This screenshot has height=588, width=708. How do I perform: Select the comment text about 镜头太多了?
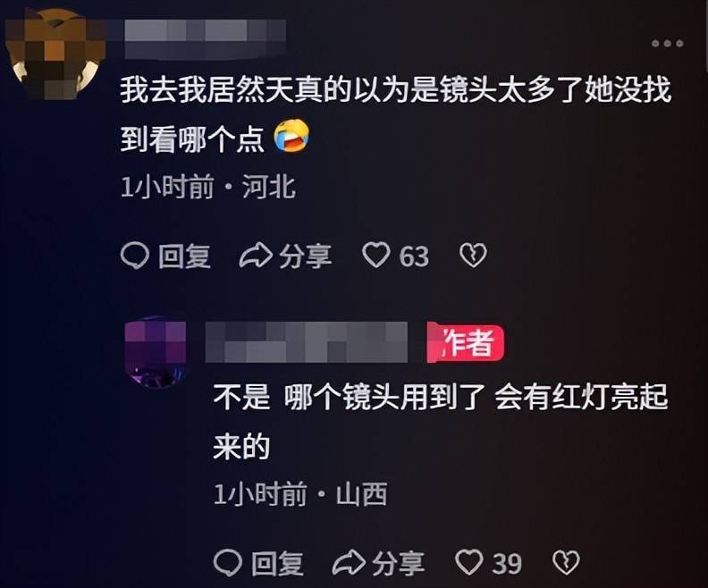click(x=395, y=114)
